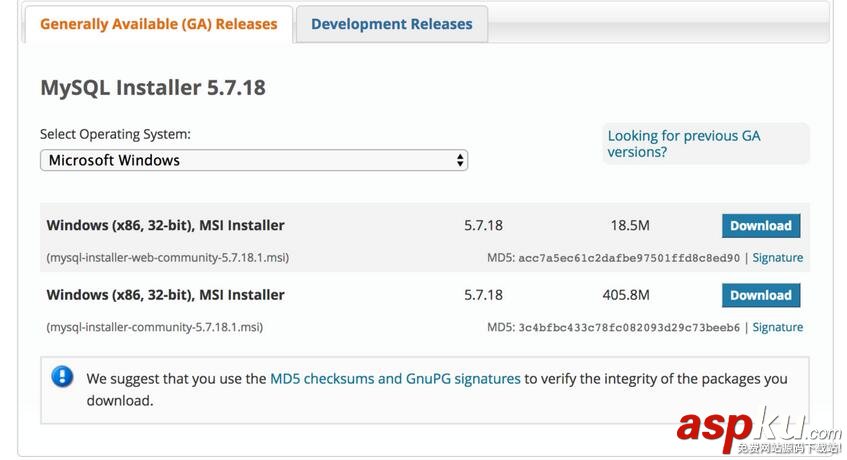This screenshot has width=847, height=460.
Task: Click the mysql-installer-community-5.7.18.1.msi filename
Action: [154, 327]
